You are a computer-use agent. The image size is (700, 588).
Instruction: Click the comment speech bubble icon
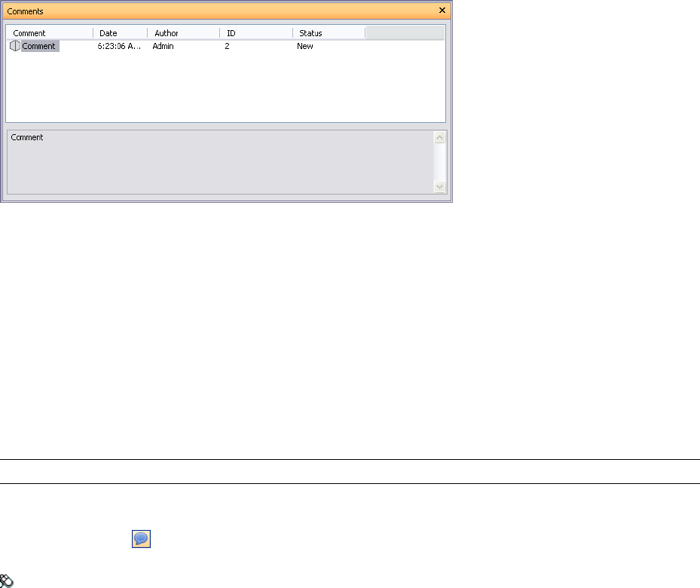tap(141, 538)
